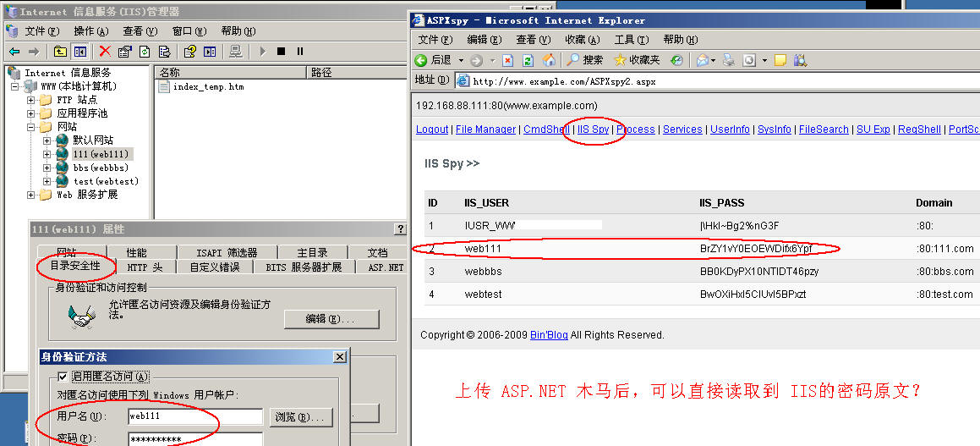Viewport: 980px width, 446px height.
Task: Open Bin'Blog link in footer
Action: pyautogui.click(x=549, y=335)
